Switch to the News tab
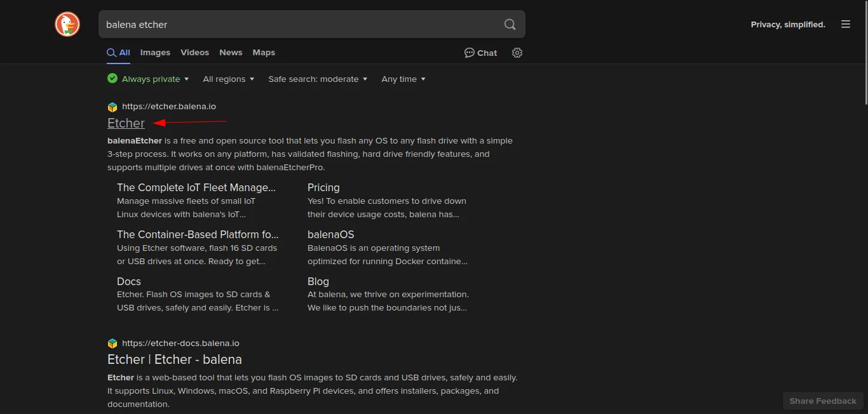The width and height of the screenshot is (868, 414). pos(231,53)
